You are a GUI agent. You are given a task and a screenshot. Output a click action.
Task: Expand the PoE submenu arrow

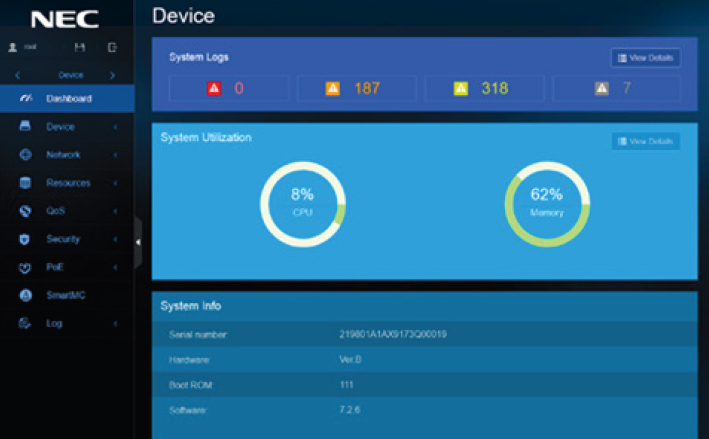[x=115, y=267]
